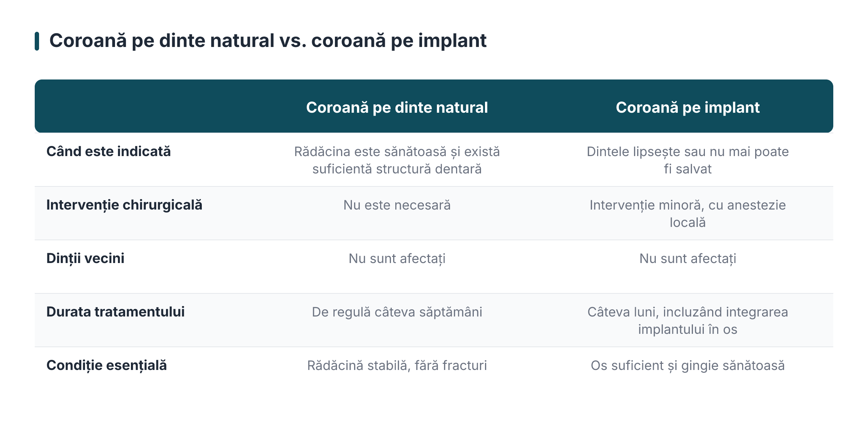Viewport: 868px width, 435px height.
Task: Click the teal accent bar beside the title
Action: 37,41
